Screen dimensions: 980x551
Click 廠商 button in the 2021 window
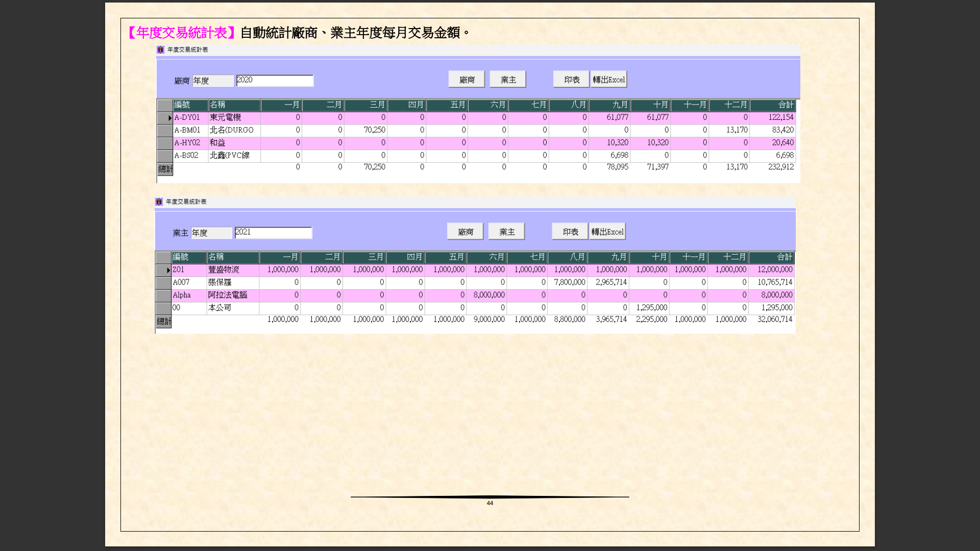click(465, 232)
